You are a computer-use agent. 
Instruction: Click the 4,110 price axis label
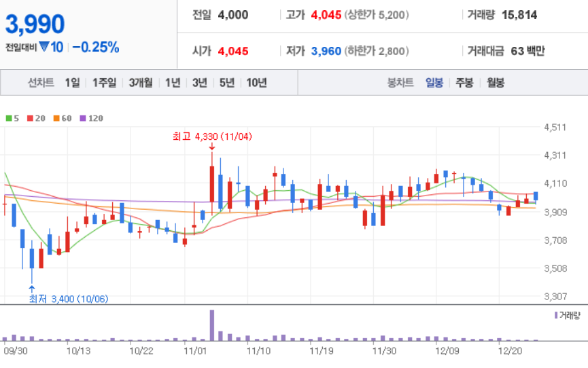point(555,183)
